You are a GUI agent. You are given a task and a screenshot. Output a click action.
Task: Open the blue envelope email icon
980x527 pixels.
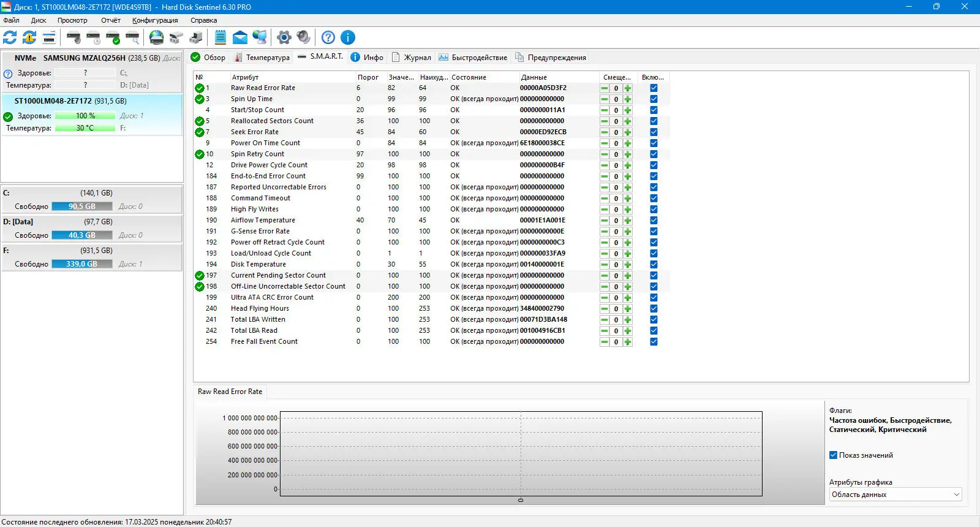(x=240, y=37)
